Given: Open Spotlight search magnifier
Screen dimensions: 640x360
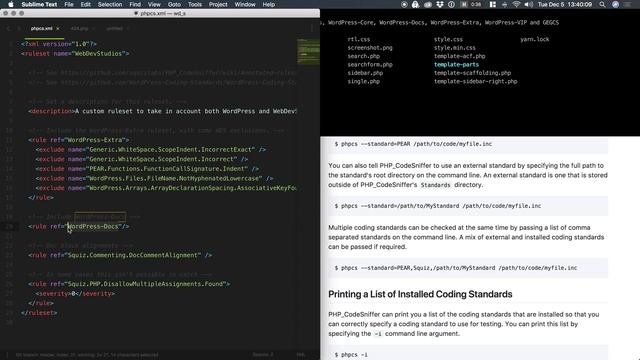Looking at the screenshot, I should pyautogui.click(x=602, y=4).
